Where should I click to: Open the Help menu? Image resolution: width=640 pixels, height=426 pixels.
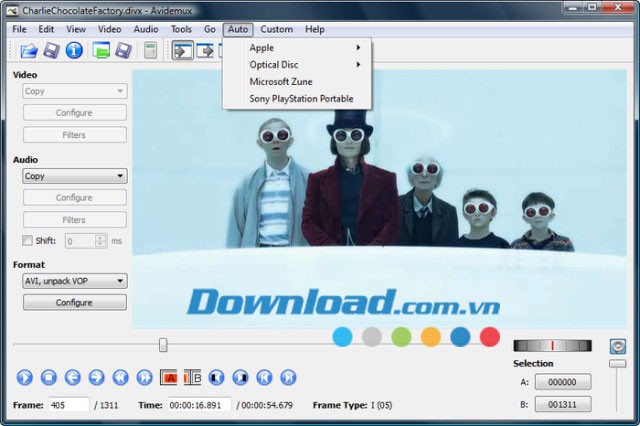pos(315,29)
